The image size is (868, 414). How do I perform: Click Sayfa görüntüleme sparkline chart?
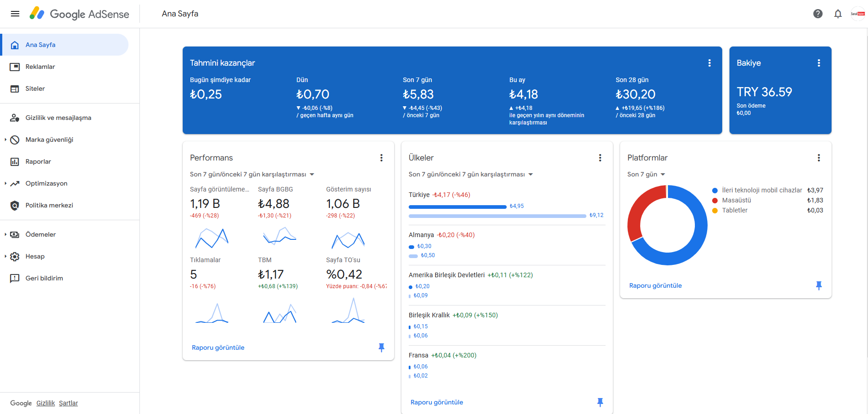[x=212, y=238]
